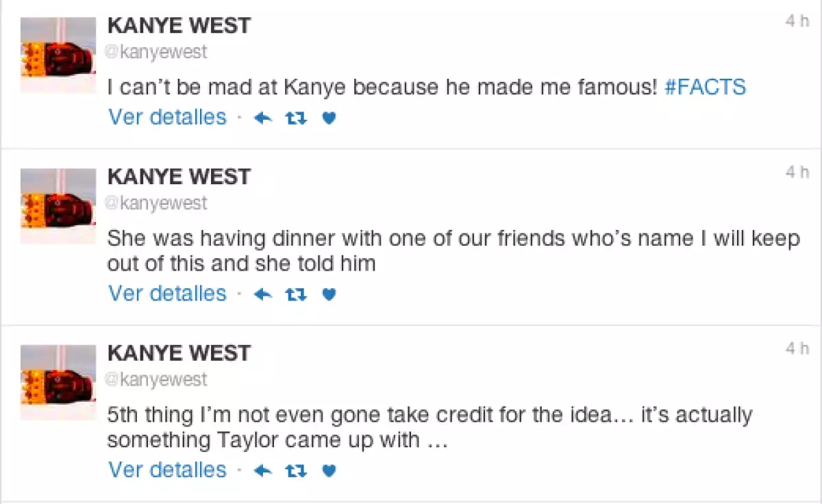The image size is (822, 504).
Task: Toggle the like on the #FACTS tweet
Action: click(328, 117)
